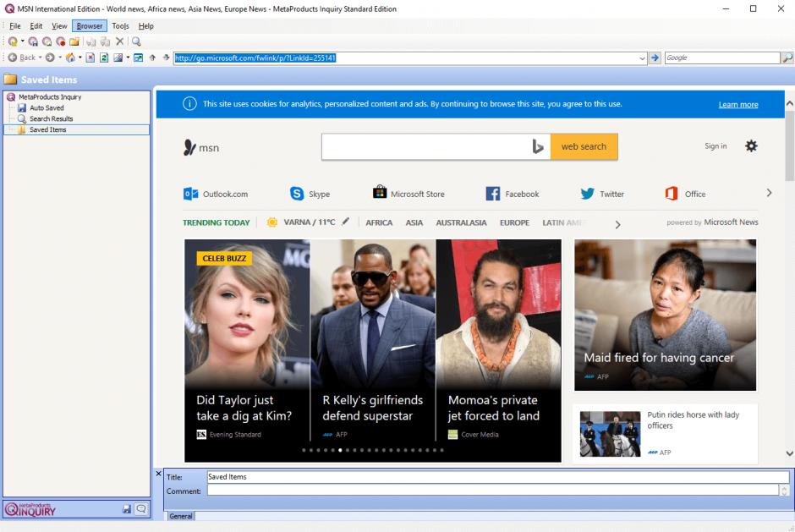Screen dimensions: 795x532
Task: Go back using the Back arrow button
Action: (22, 58)
